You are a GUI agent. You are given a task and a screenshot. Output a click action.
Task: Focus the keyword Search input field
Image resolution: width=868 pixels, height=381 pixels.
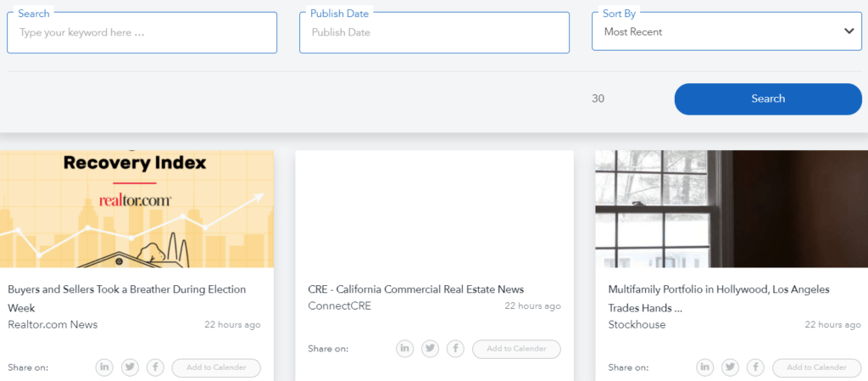pyautogui.click(x=142, y=32)
